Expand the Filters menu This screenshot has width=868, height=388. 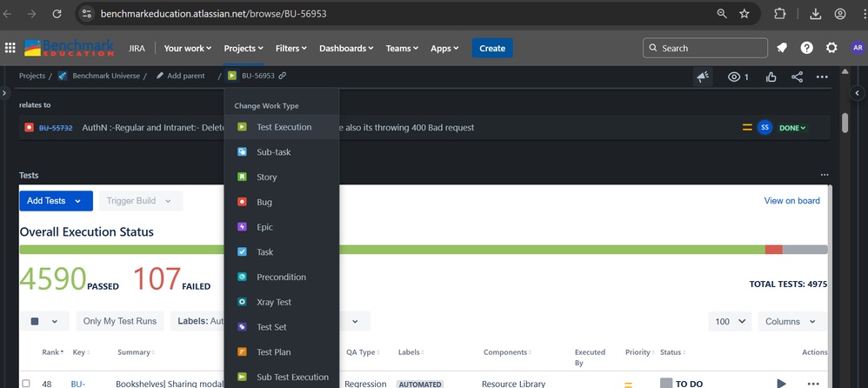(x=291, y=48)
